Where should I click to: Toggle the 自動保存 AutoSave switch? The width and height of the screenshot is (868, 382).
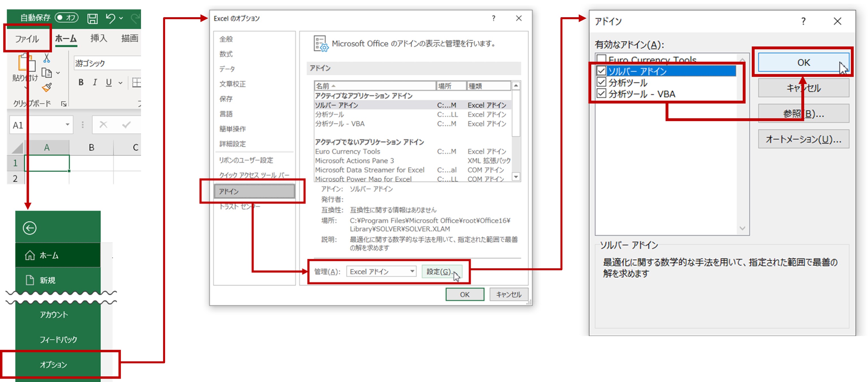click(x=66, y=17)
